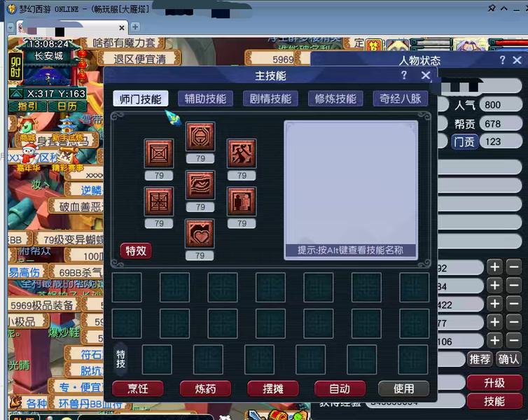528x420 pixels.
Task: Click the 烹饪 cooking button
Action: (138, 388)
